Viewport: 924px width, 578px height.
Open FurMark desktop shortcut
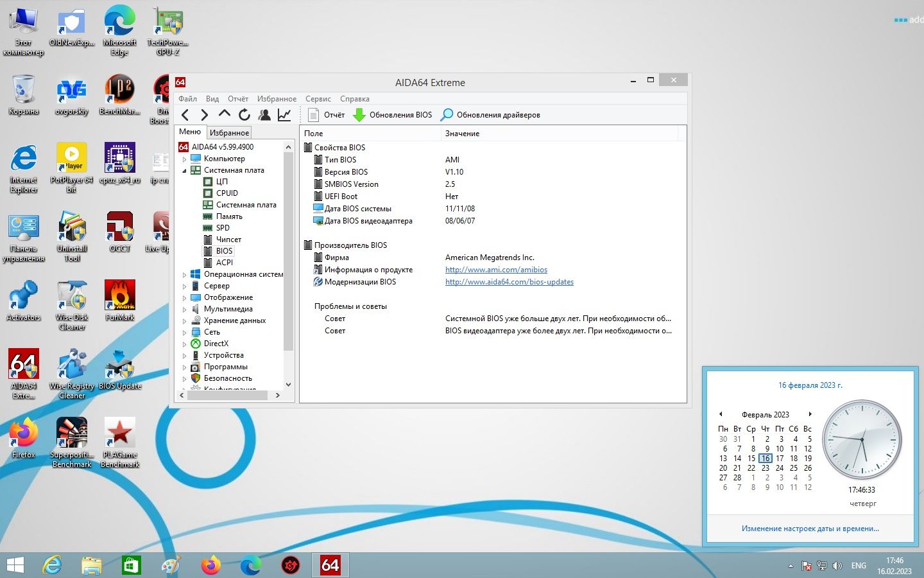pyautogui.click(x=120, y=301)
